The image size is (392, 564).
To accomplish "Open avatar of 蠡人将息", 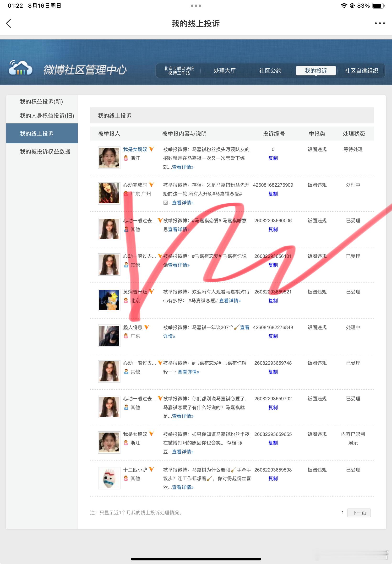I will [x=109, y=336].
